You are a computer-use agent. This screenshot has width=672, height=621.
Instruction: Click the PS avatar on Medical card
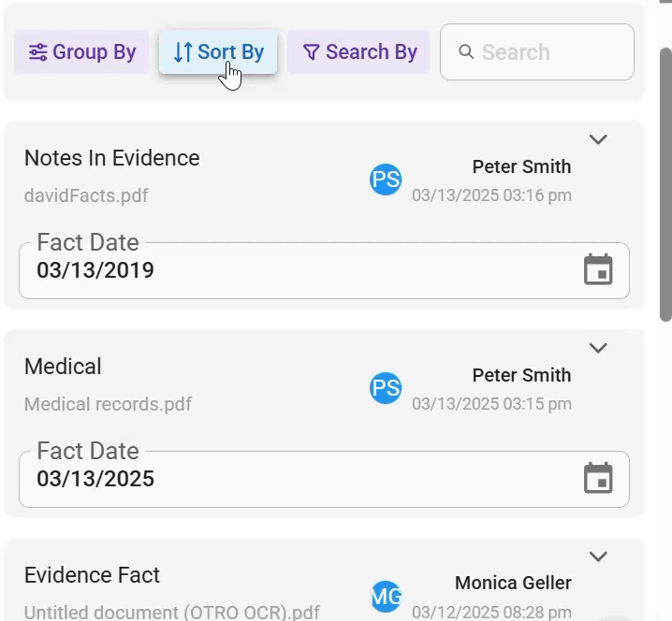(x=386, y=388)
